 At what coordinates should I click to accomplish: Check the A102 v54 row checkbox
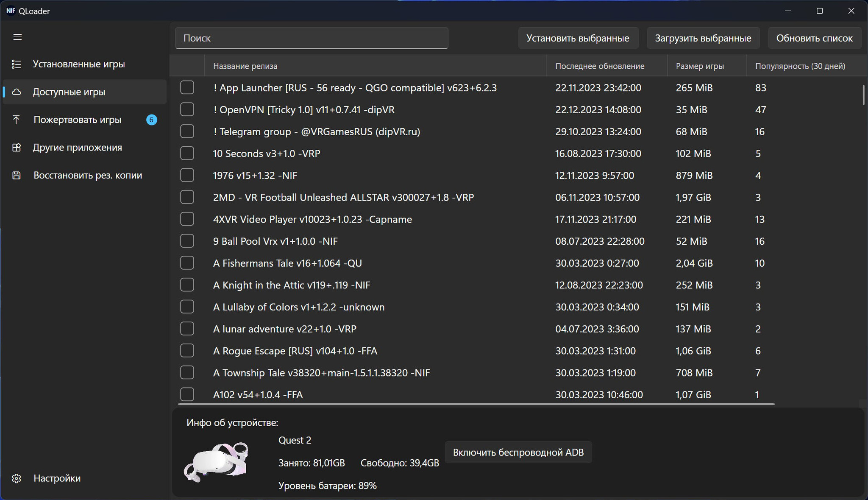187,394
